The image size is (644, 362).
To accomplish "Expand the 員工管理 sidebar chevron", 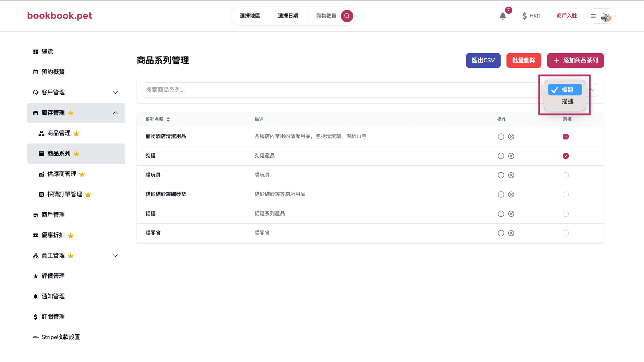I will (115, 256).
